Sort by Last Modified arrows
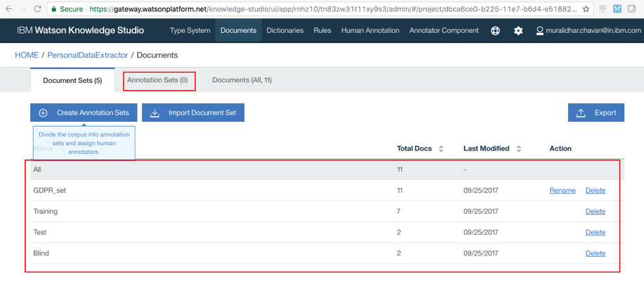 [x=519, y=149]
